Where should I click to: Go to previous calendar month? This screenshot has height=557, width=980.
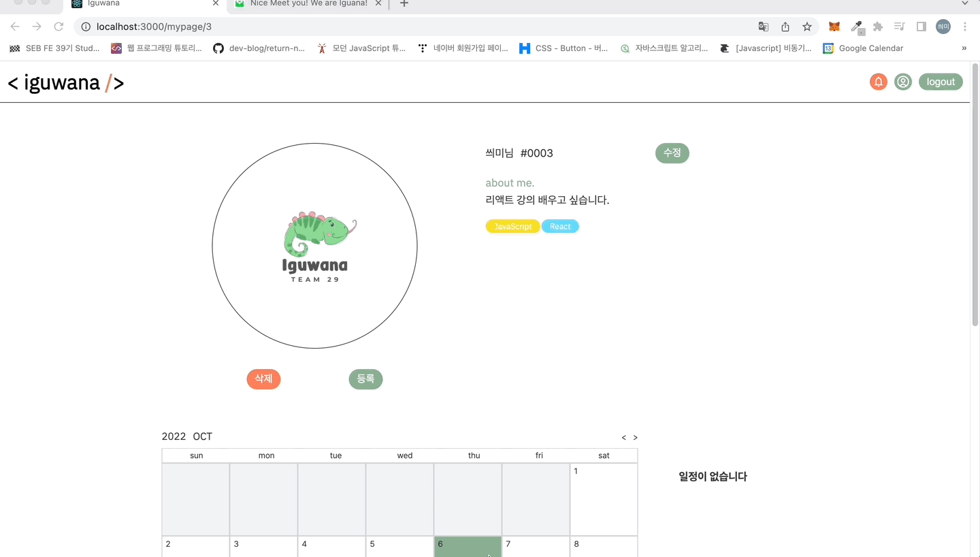(x=624, y=438)
